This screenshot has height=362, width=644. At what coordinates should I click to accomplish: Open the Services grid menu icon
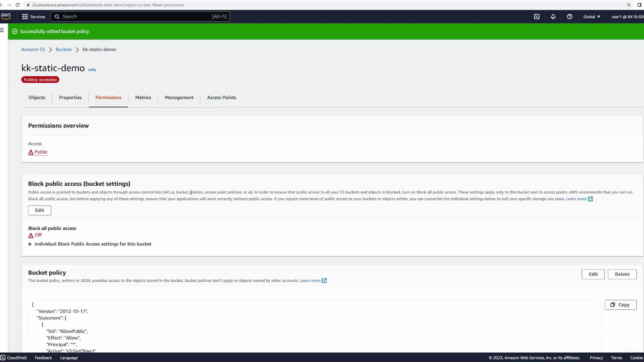[x=25, y=17]
